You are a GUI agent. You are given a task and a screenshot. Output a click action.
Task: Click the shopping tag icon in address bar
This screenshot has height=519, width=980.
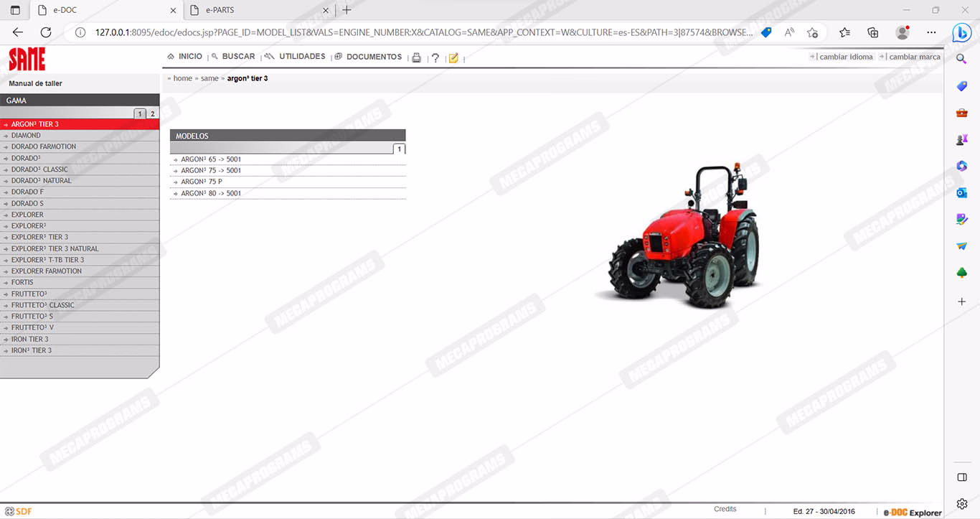pos(766,32)
